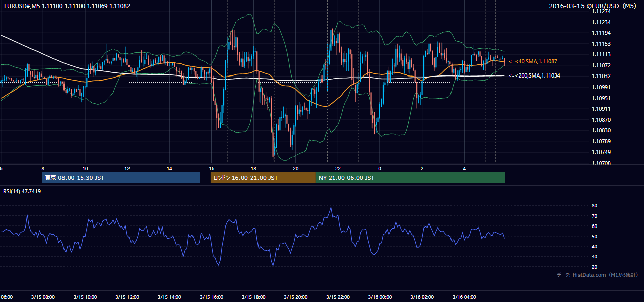Click the 200 SMA 1.11034 label
The width and height of the screenshot is (644, 302).
[534, 75]
